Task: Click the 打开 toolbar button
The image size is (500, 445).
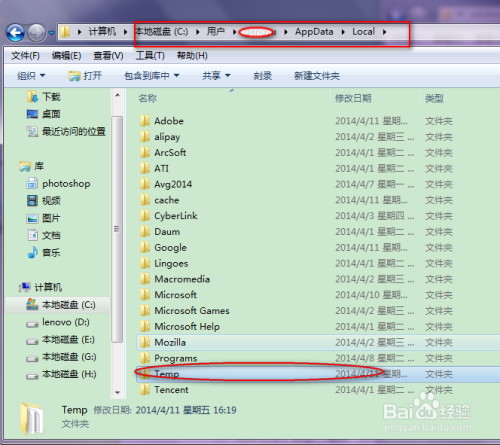Action: [x=85, y=76]
